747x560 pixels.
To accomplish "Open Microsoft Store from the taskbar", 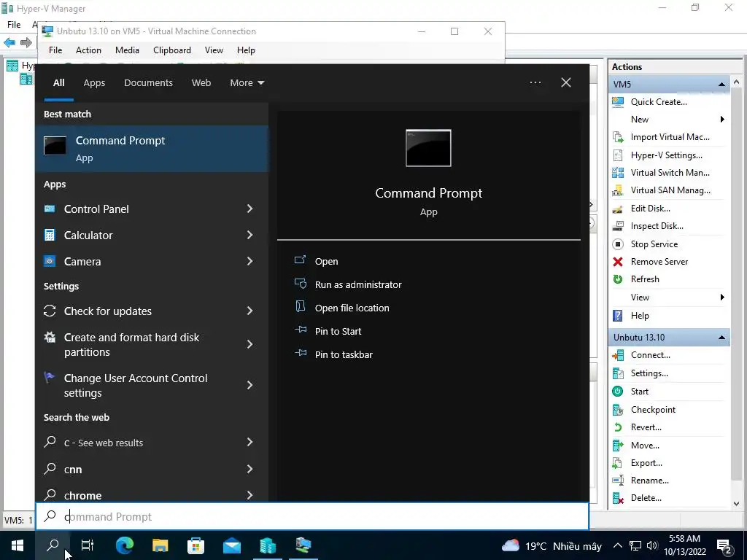I will [x=196, y=545].
